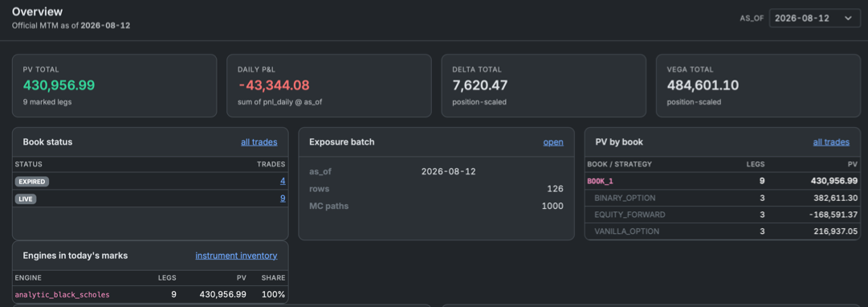Click the Exposure batch as_of date value
868x307 pixels.
448,172
